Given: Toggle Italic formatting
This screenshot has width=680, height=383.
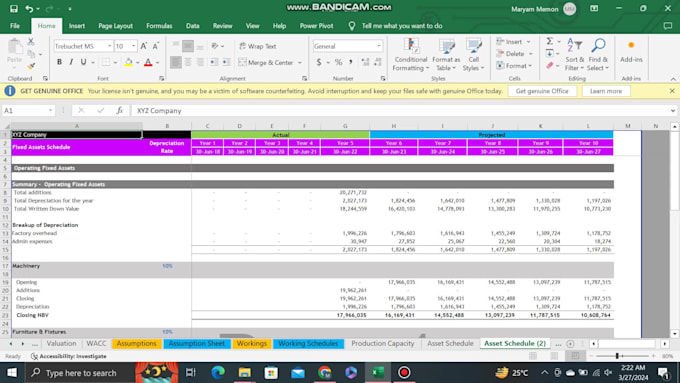Looking at the screenshot, I should (x=71, y=62).
